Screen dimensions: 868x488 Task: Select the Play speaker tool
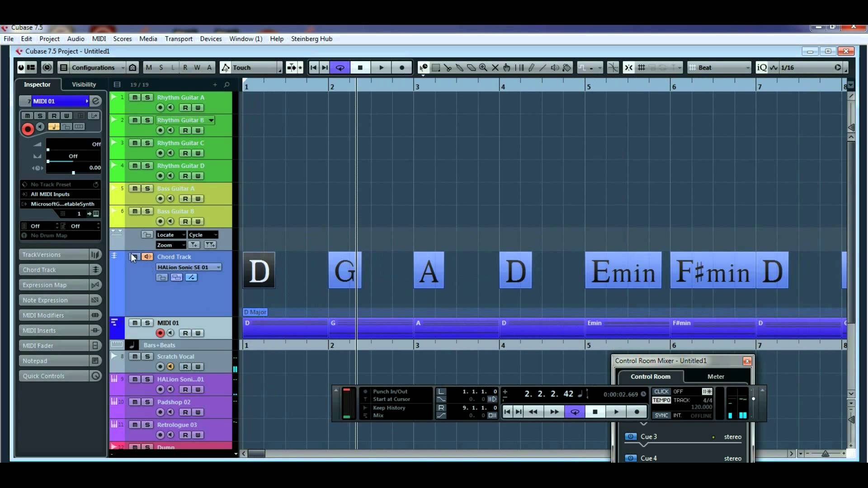click(x=555, y=68)
